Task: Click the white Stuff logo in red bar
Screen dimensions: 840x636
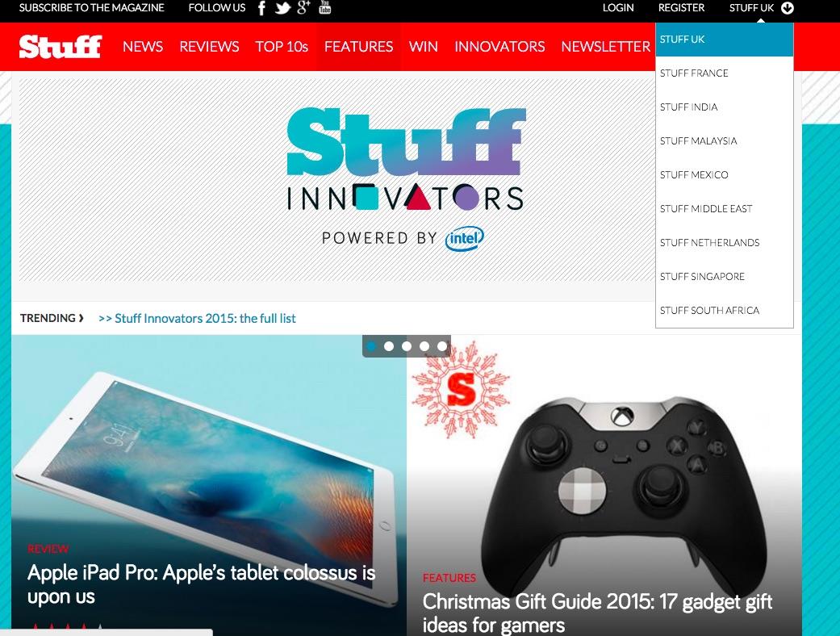Action: tap(60, 47)
